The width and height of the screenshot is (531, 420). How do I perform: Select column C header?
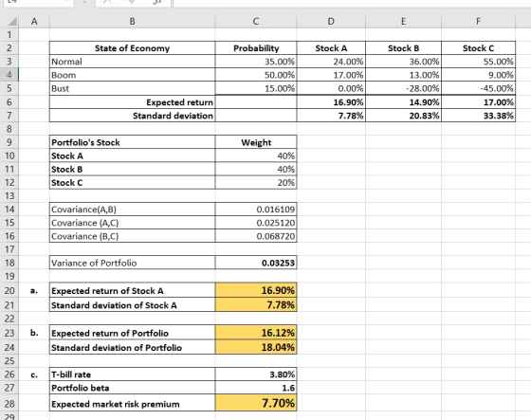256,22
